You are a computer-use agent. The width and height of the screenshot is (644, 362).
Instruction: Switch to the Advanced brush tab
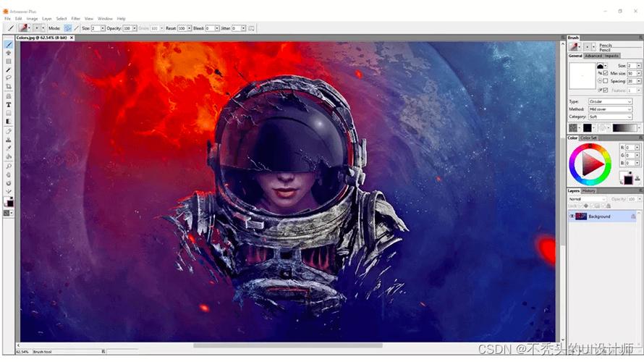tap(593, 56)
